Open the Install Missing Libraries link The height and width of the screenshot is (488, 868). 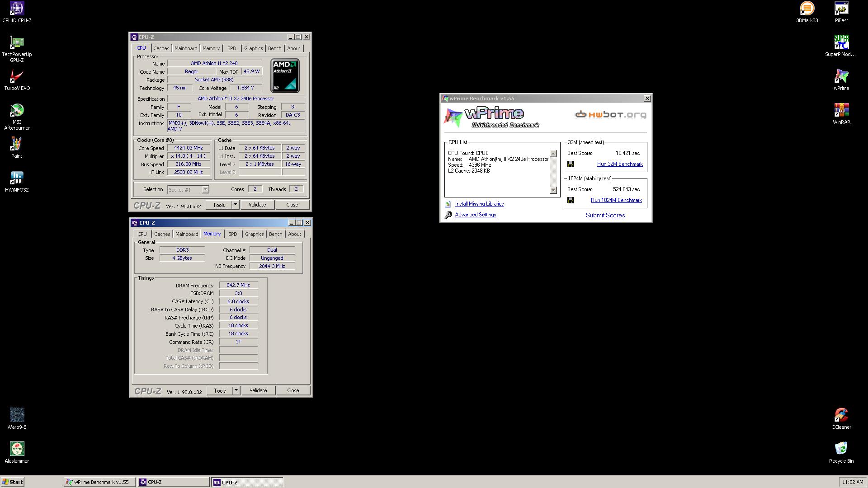[479, 204]
